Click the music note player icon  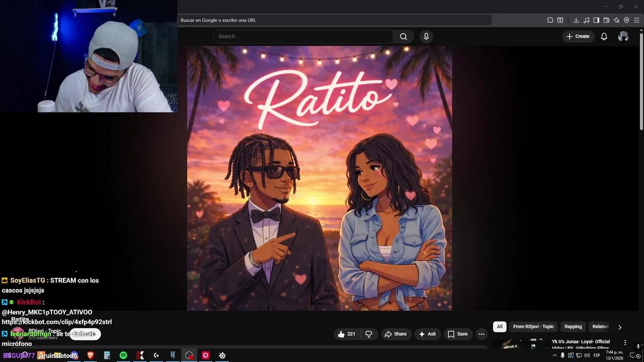[x=586, y=20]
